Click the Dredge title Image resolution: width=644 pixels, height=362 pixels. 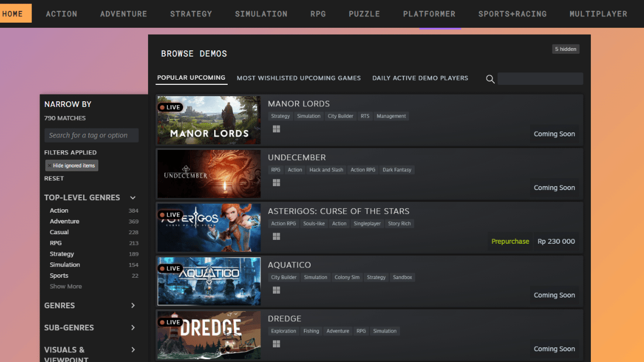coord(285,319)
